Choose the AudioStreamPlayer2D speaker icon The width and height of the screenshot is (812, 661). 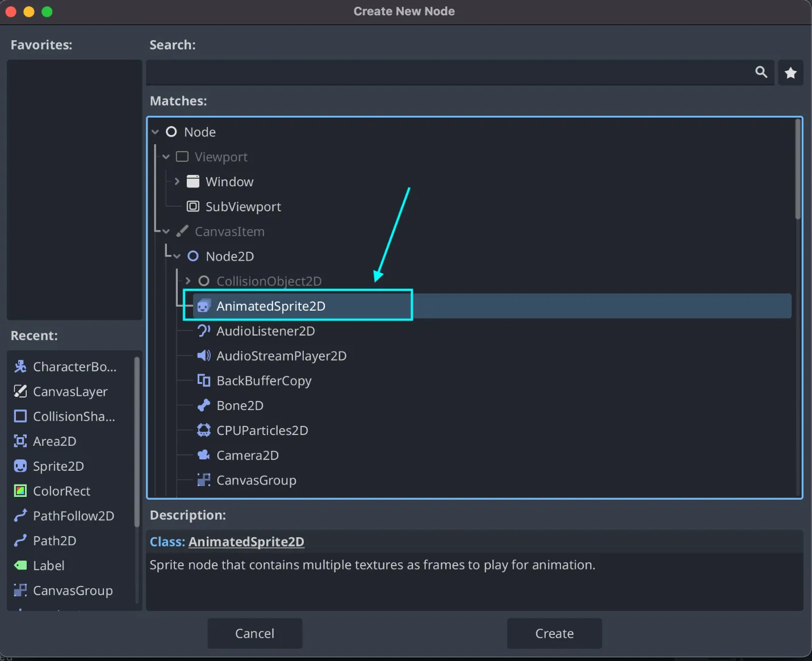coord(203,355)
